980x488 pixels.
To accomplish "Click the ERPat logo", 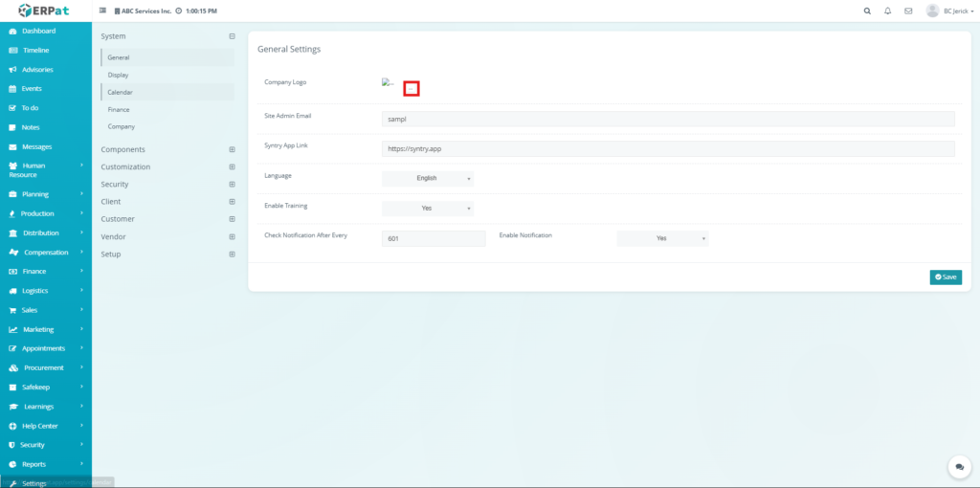I will click(44, 11).
